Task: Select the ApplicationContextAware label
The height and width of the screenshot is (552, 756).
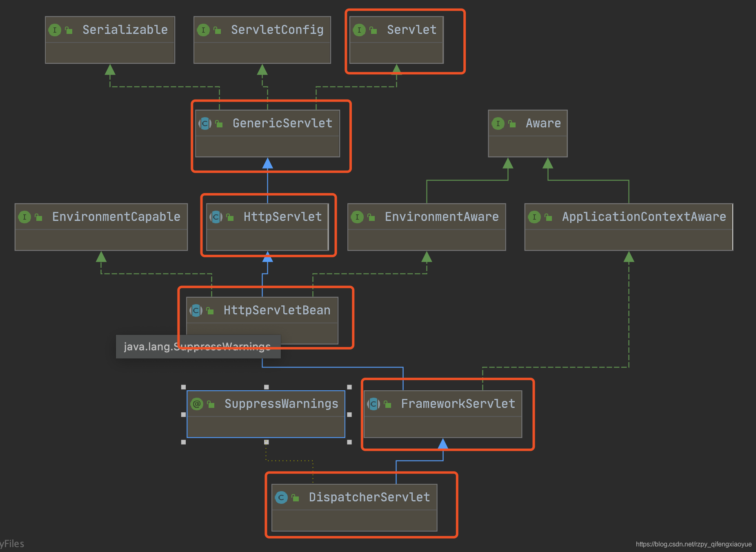Action: tap(644, 217)
